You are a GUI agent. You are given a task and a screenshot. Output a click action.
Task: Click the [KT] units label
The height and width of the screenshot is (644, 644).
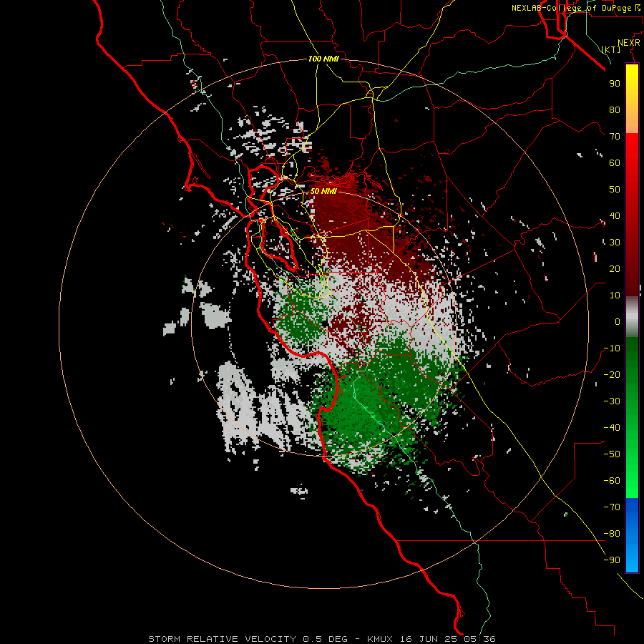610,49
